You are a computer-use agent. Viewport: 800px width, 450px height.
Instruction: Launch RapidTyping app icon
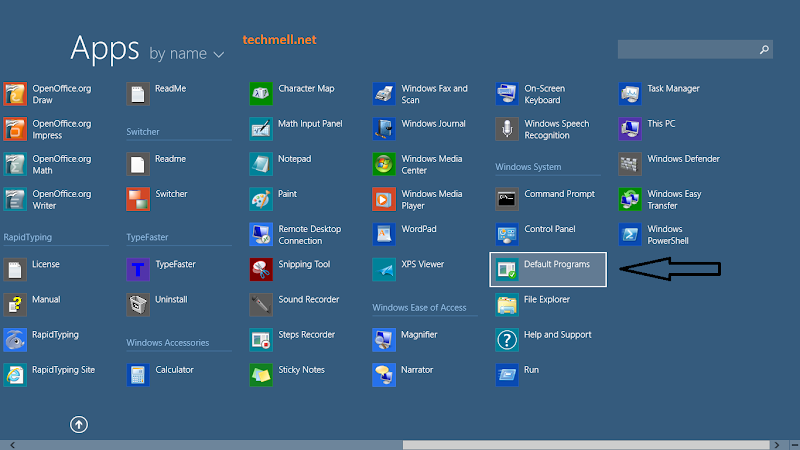[x=15, y=340]
